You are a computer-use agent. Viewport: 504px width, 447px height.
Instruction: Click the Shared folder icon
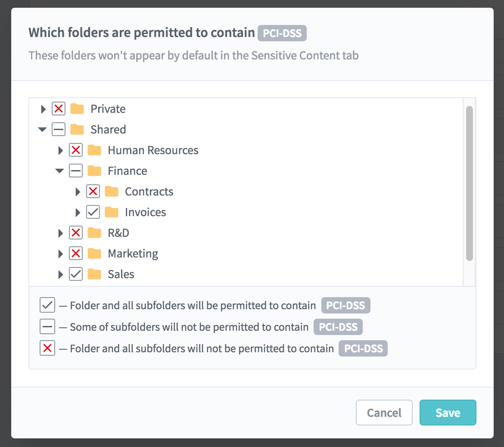77,130
